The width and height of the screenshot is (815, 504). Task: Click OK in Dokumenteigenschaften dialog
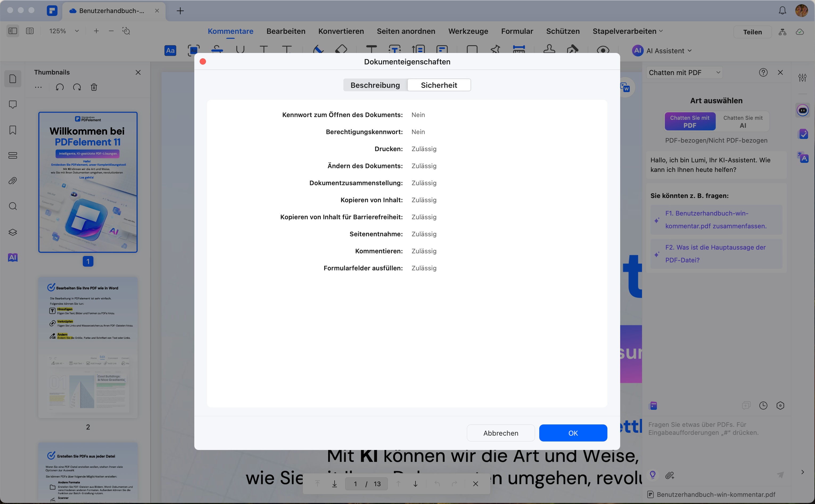pos(573,433)
